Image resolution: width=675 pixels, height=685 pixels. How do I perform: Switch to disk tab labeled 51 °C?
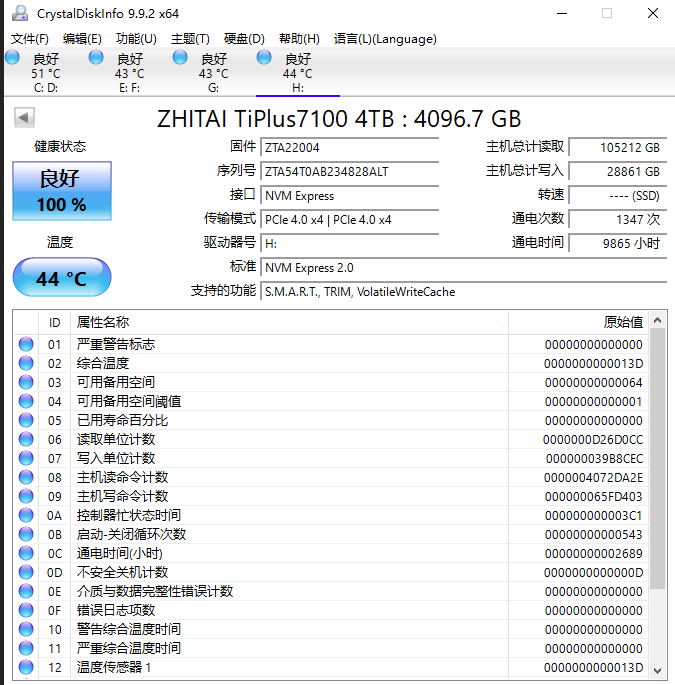46,73
